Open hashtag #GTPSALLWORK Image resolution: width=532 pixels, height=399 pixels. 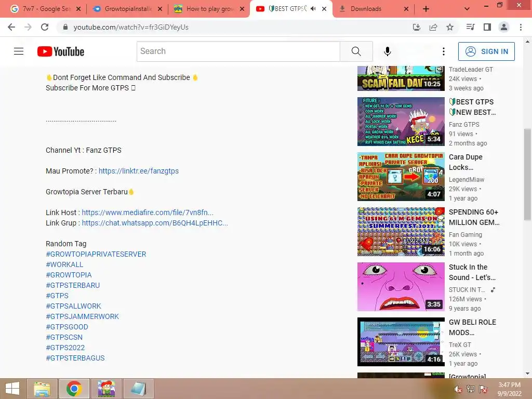coord(73,306)
